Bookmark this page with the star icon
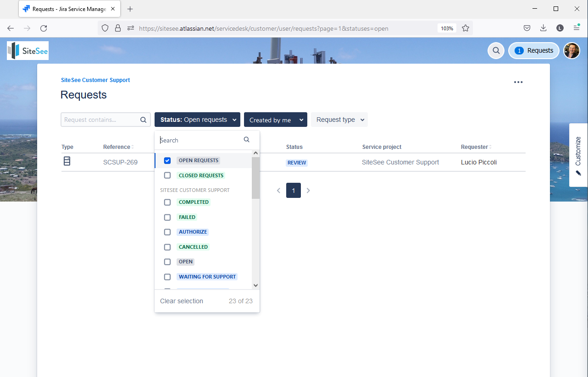Screen dimensions: 588x377 [x=466, y=28]
